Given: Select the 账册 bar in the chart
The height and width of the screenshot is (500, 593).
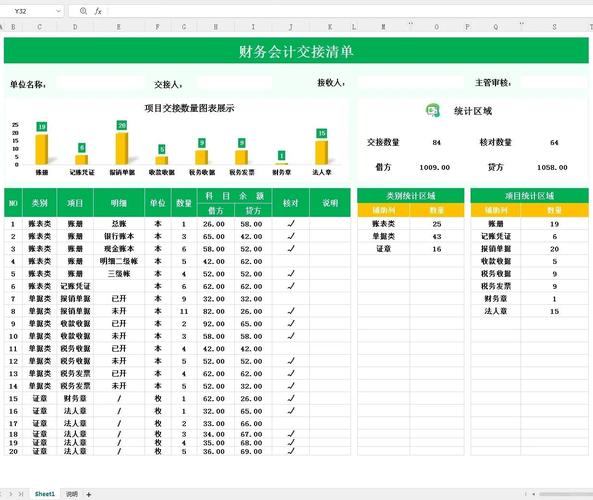Looking at the screenshot, I should [x=42, y=149].
